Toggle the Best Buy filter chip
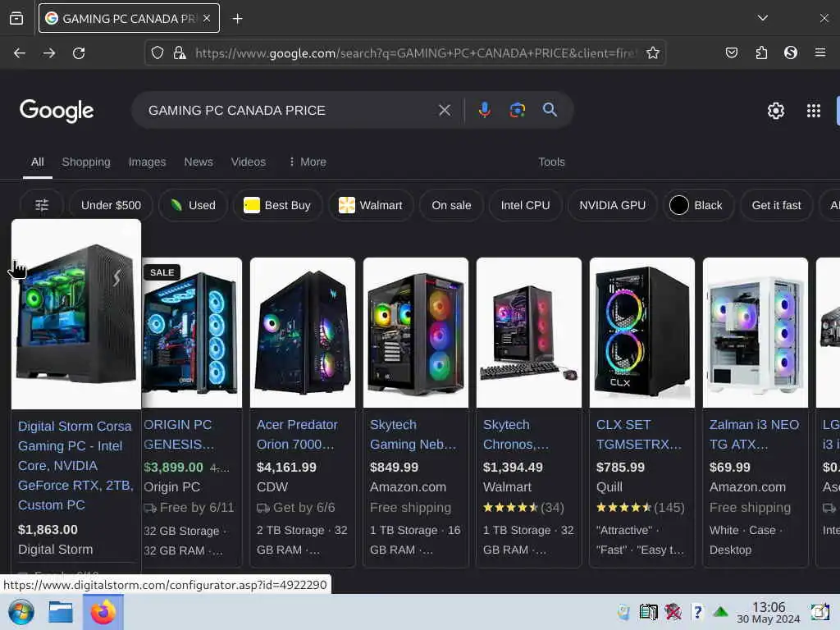This screenshot has height=630, width=840. tap(277, 205)
